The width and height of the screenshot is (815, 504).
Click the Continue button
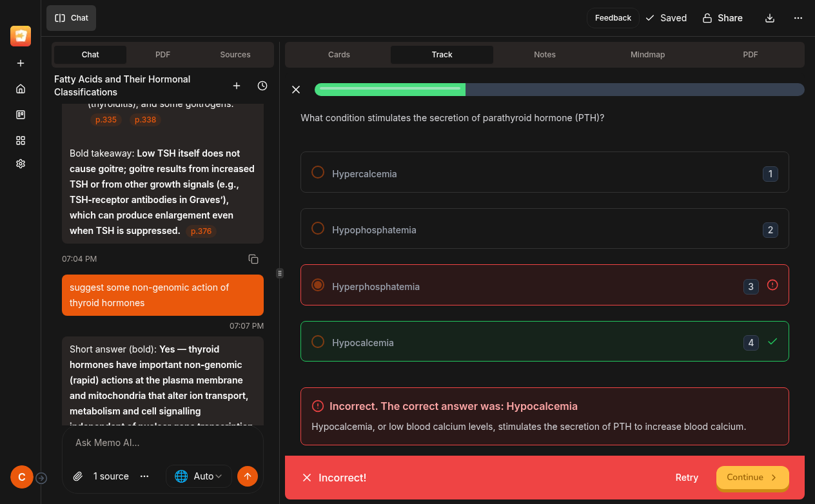(752, 478)
